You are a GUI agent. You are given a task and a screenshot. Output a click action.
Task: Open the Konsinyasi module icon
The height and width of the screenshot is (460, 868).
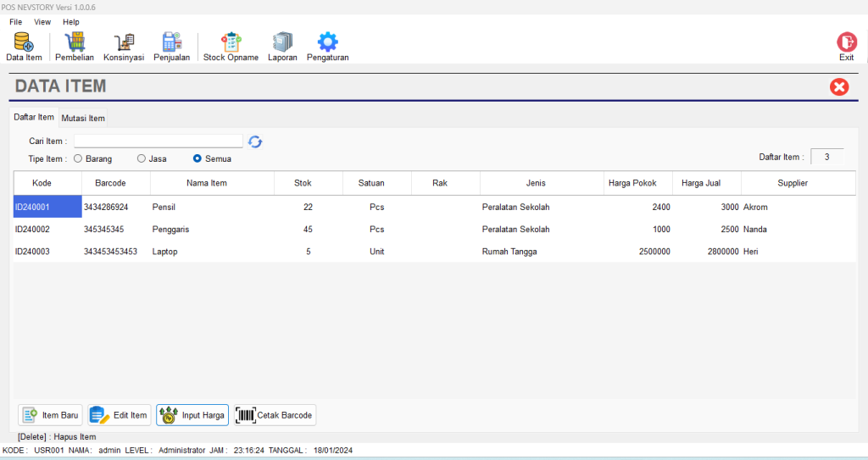(x=124, y=46)
